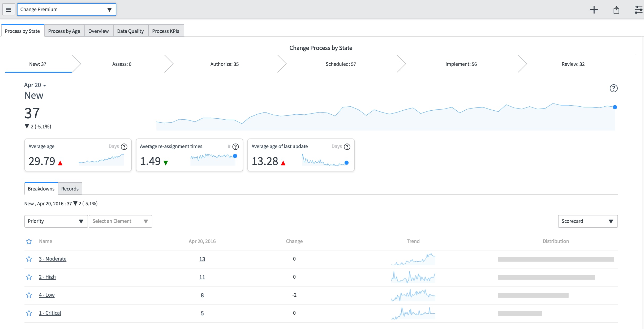The image size is (644, 329).
Task: Open help icon beside New chart
Action: click(613, 88)
